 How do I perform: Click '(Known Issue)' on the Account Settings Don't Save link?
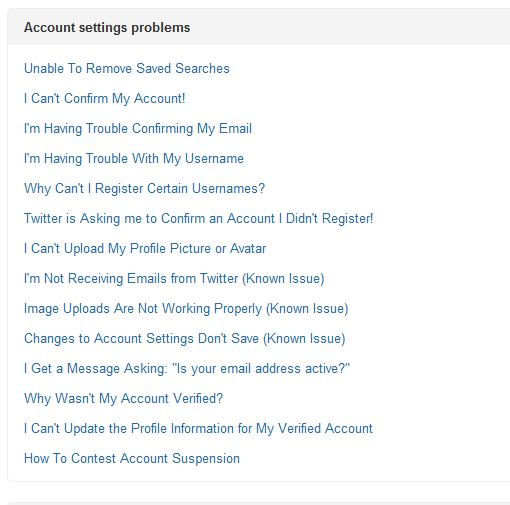304,339
